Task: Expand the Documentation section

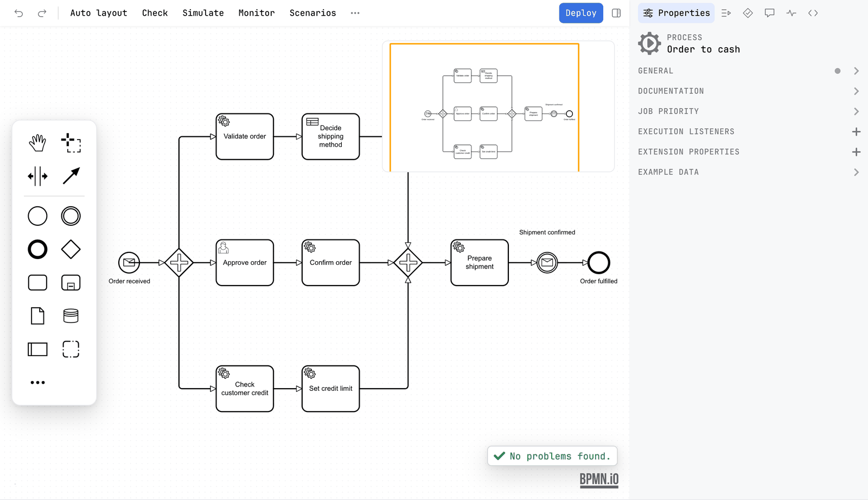Action: click(x=749, y=91)
